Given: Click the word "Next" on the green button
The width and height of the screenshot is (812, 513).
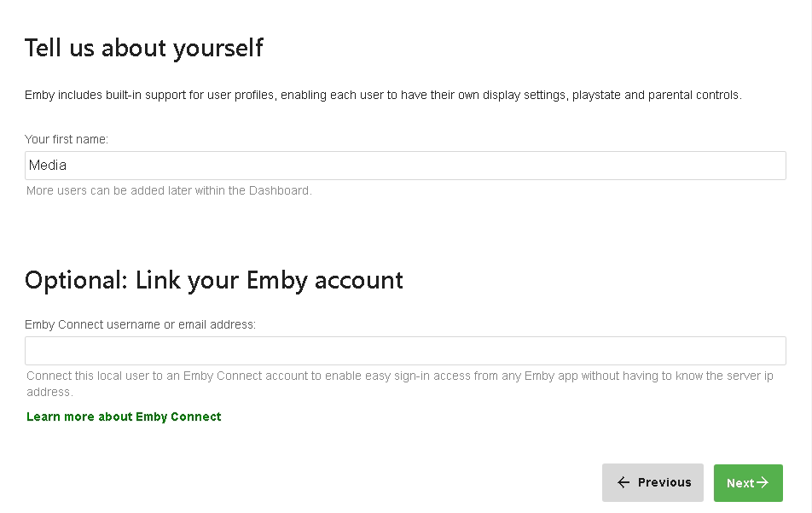Looking at the screenshot, I should [740, 483].
